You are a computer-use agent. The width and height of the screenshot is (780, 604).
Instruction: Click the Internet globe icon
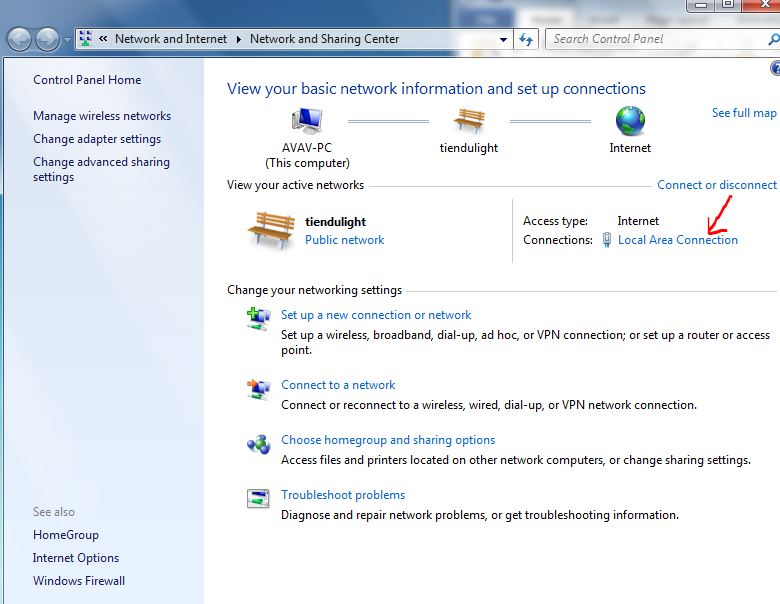(630, 121)
